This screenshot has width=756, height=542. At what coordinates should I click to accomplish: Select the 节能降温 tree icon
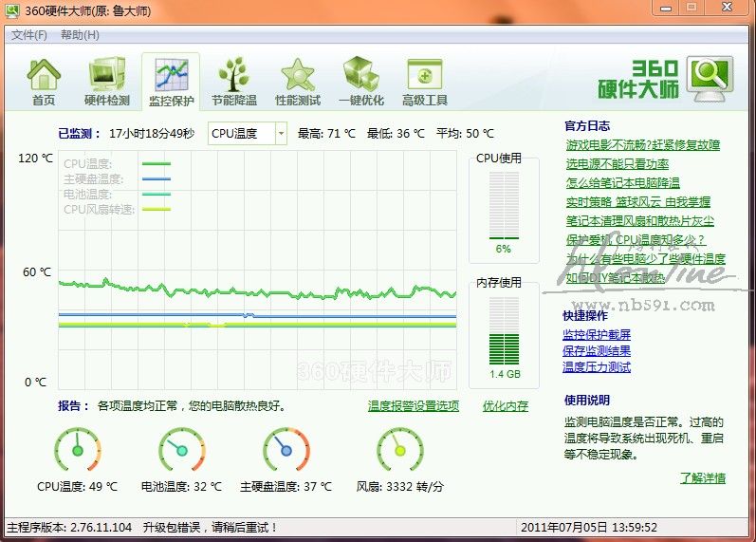point(233,75)
